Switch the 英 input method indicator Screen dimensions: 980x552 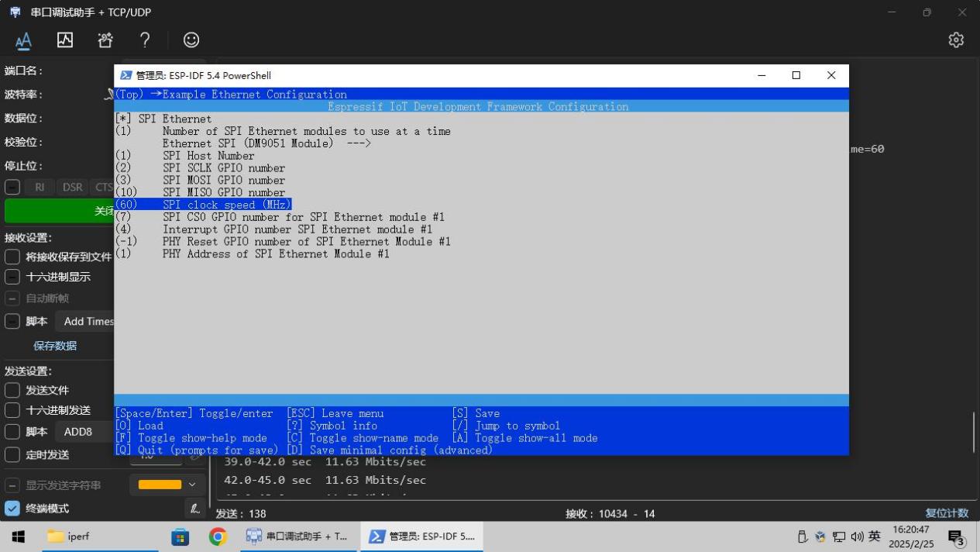(874, 536)
